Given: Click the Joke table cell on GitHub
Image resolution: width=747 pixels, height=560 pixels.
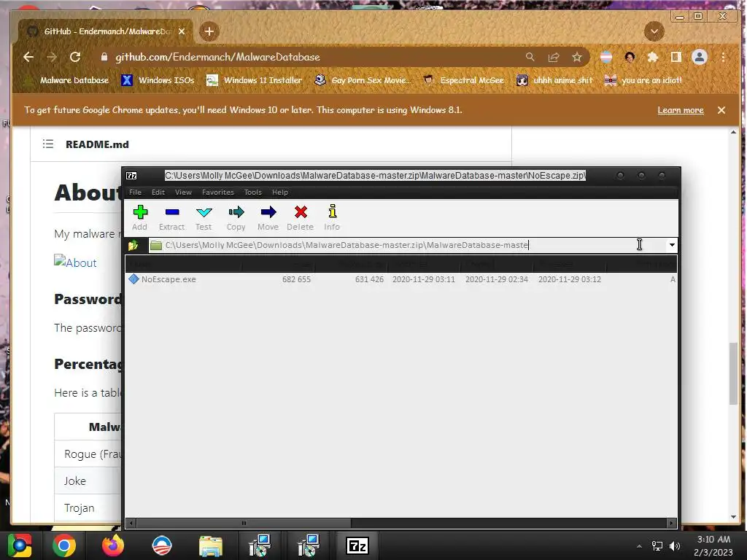Looking at the screenshot, I should pyautogui.click(x=88, y=481).
